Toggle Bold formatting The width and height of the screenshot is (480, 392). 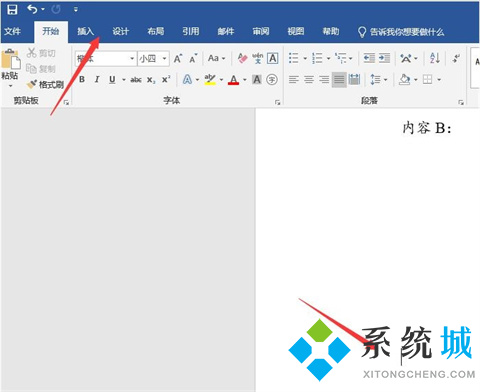click(82, 80)
